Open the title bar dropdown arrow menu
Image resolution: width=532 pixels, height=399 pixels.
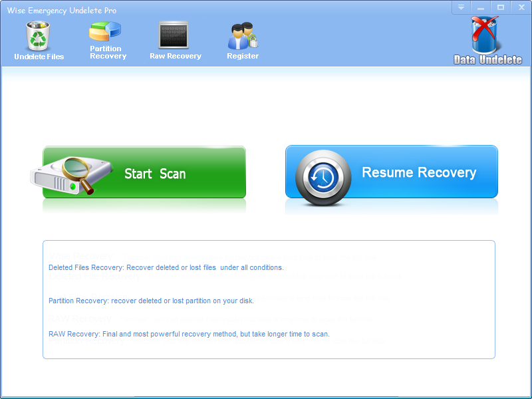461,7
